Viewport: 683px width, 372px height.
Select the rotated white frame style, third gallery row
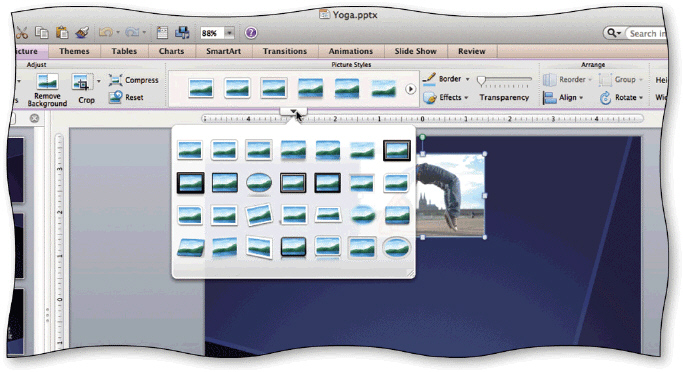259,215
